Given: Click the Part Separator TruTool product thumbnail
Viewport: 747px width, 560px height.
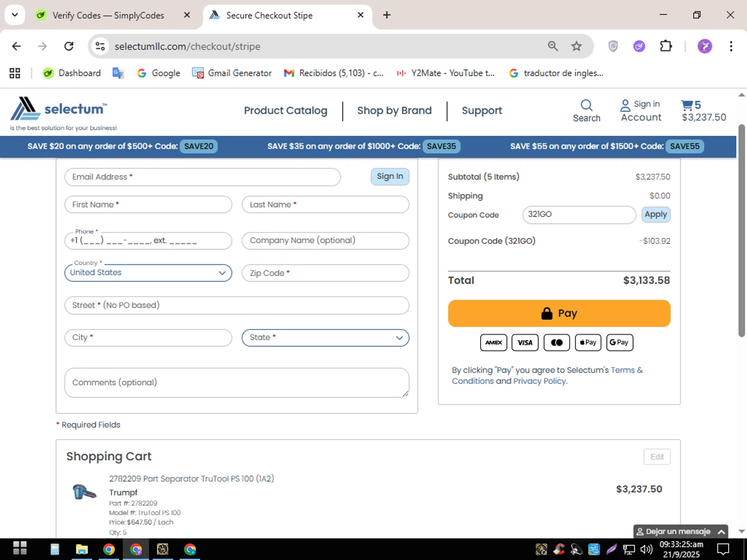Looking at the screenshot, I should coord(84,492).
